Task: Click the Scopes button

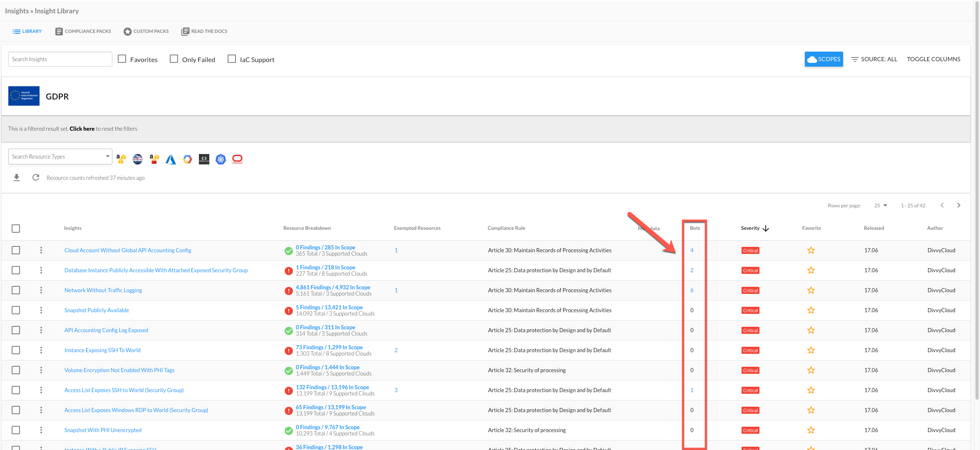Action: 824,59
